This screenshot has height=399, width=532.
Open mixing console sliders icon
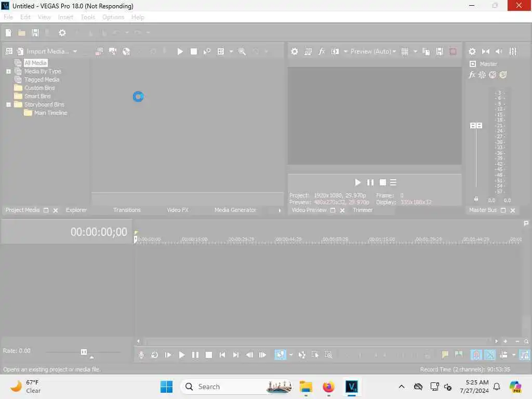point(513,51)
